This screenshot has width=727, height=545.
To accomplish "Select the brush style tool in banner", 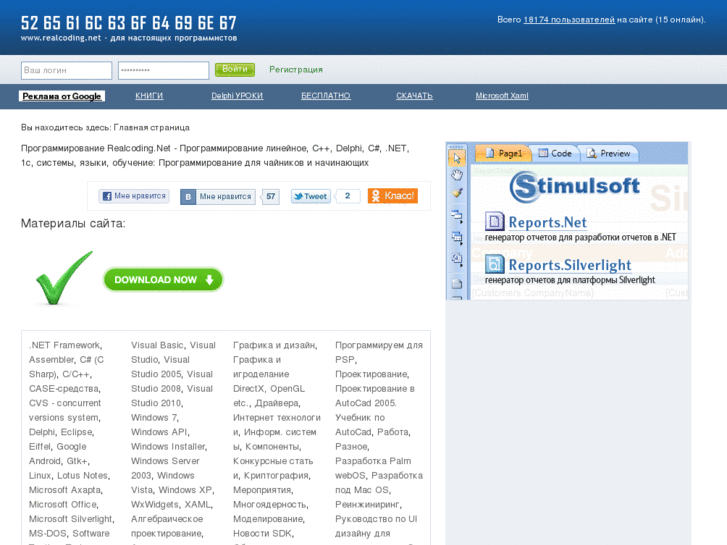I will point(457,193).
